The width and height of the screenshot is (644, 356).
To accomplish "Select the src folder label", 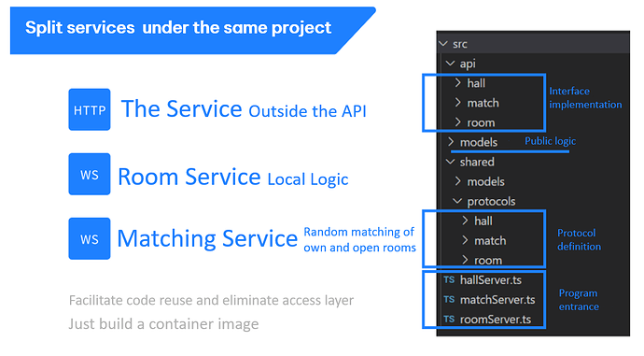I will coord(460,44).
